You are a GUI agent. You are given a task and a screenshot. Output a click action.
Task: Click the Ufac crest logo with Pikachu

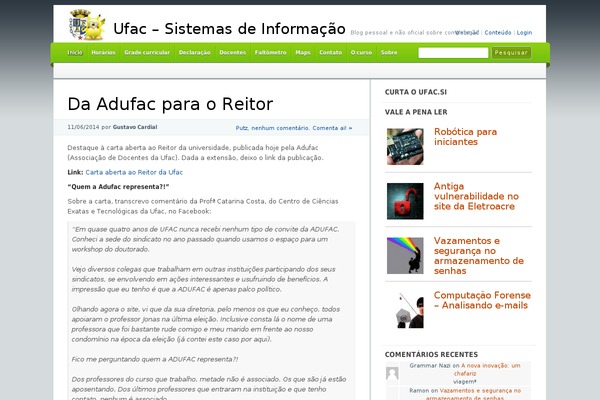[x=87, y=25]
